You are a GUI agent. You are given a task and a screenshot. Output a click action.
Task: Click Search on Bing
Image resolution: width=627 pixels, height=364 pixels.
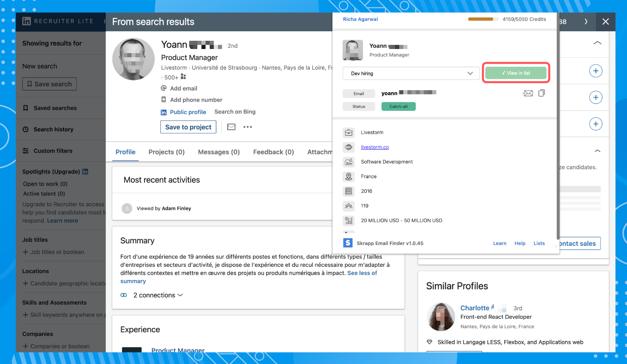pyautogui.click(x=235, y=112)
